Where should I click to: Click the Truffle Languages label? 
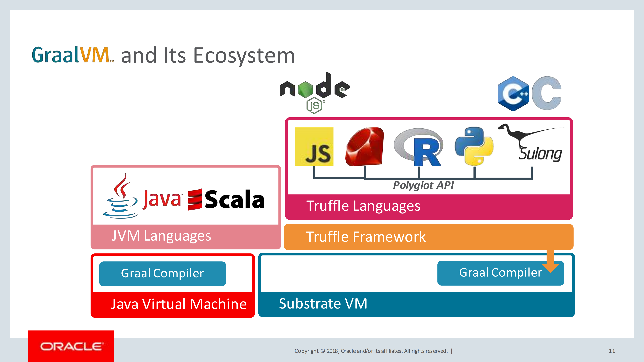pyautogui.click(x=363, y=206)
